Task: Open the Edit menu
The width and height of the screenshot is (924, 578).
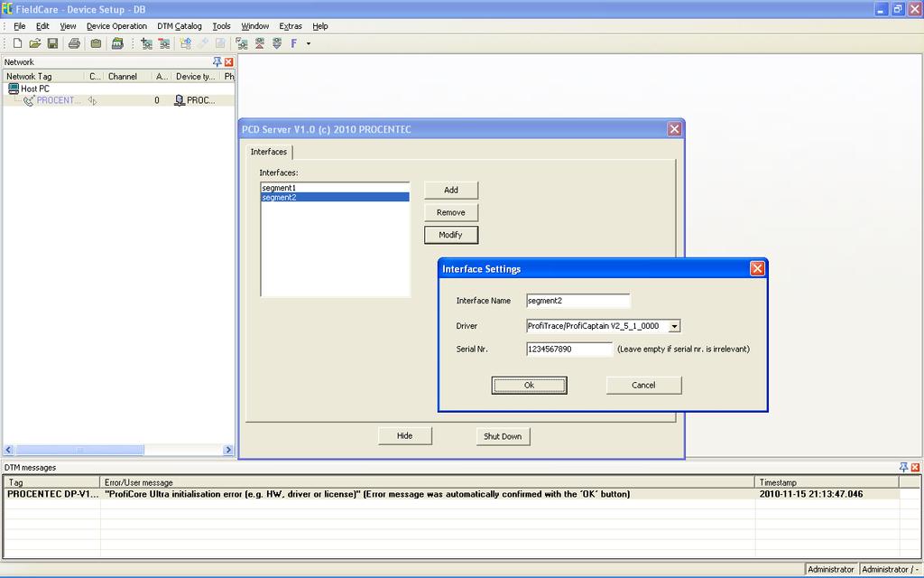Action: pyautogui.click(x=42, y=26)
